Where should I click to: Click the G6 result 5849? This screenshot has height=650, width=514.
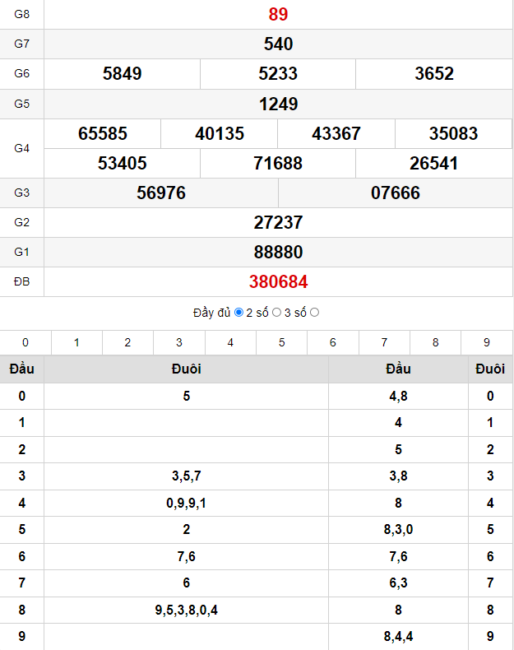[x=122, y=74]
